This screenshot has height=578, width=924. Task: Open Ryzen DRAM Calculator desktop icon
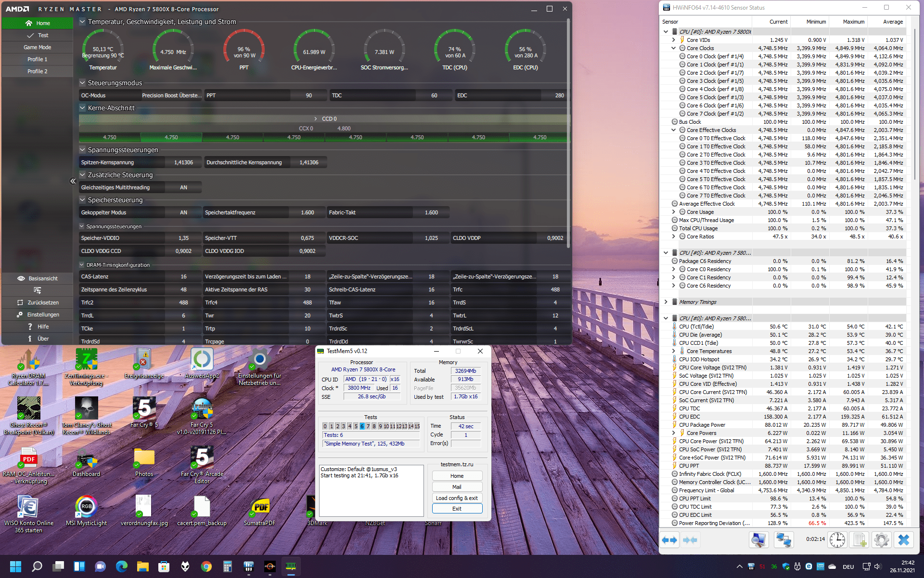29,367
